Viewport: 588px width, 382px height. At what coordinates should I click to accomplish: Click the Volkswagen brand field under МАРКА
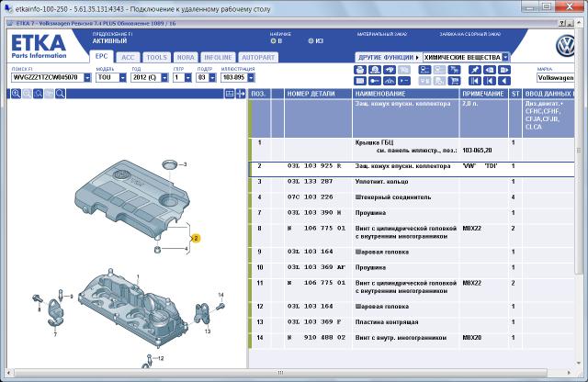pyautogui.click(x=555, y=78)
